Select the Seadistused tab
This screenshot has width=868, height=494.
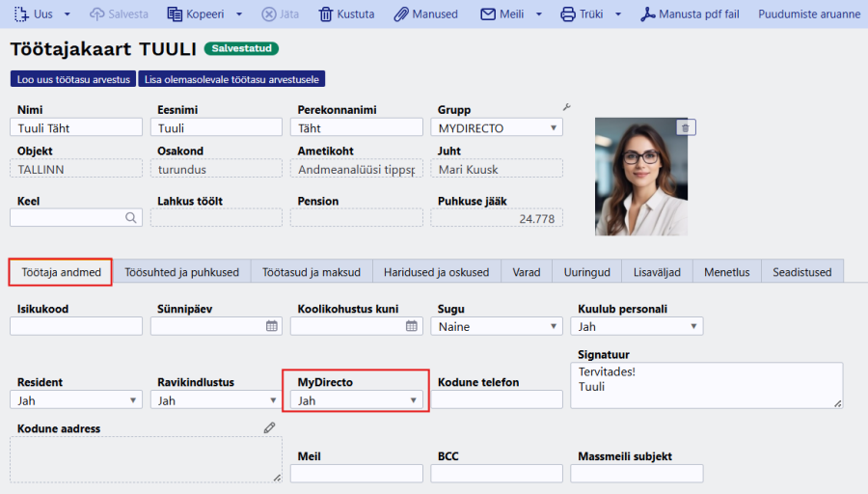pyautogui.click(x=801, y=272)
